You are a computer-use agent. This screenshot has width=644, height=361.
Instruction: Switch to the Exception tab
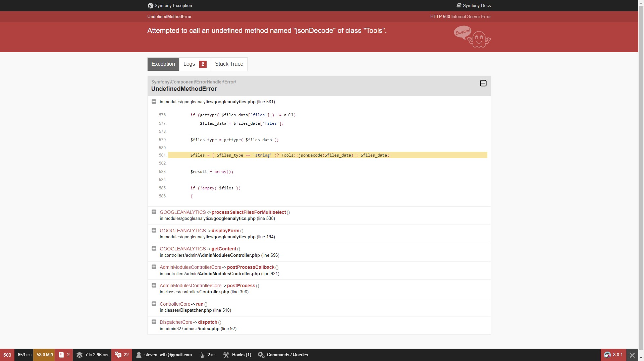(x=163, y=64)
